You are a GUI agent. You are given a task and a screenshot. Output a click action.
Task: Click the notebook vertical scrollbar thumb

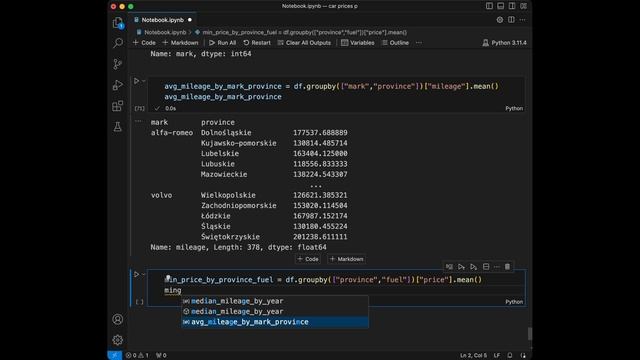[529, 333]
